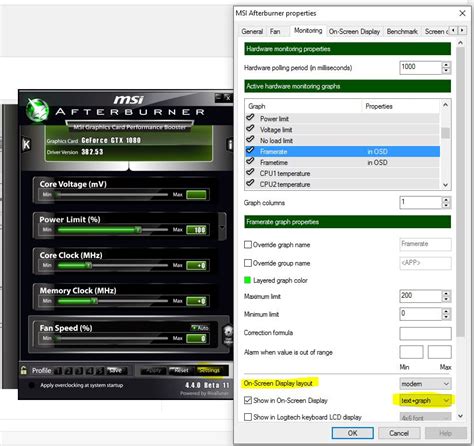This screenshot has width=474, height=446.
Task: Expand the Power Limit side arrow
Action: point(222,227)
